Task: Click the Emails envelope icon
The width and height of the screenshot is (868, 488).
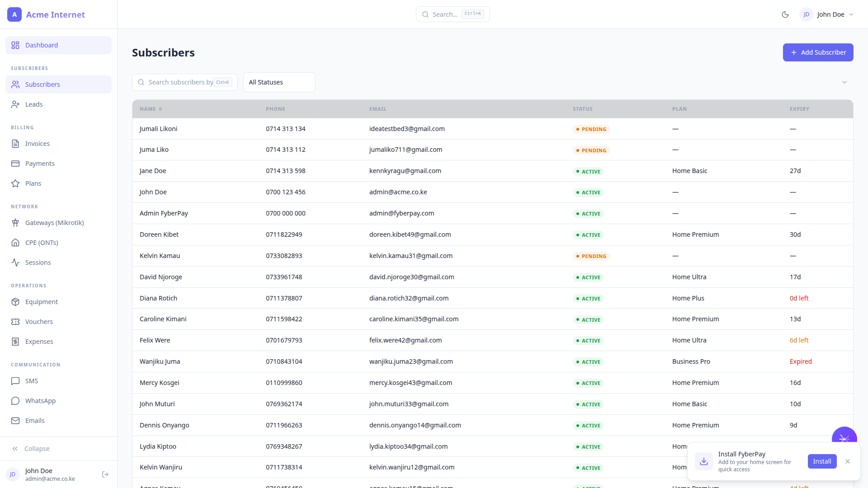Action: (x=15, y=421)
